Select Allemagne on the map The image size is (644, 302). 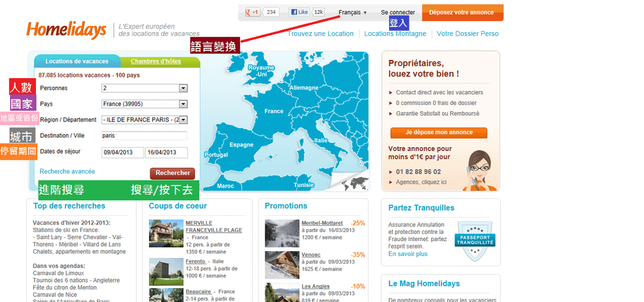[304, 87]
